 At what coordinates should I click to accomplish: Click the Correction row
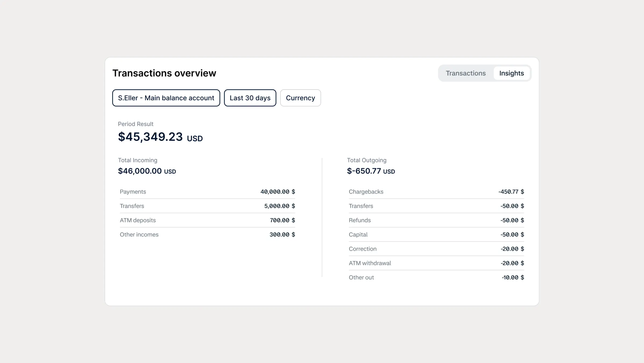point(436,249)
